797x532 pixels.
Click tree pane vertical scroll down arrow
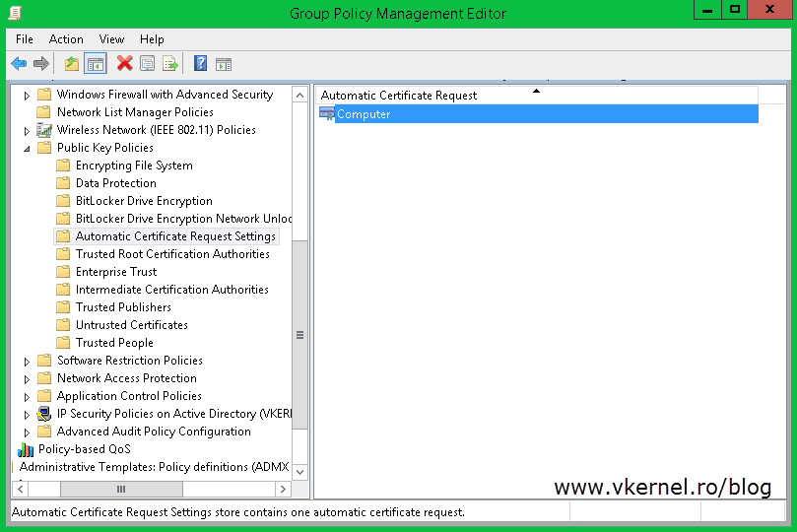tap(299, 472)
